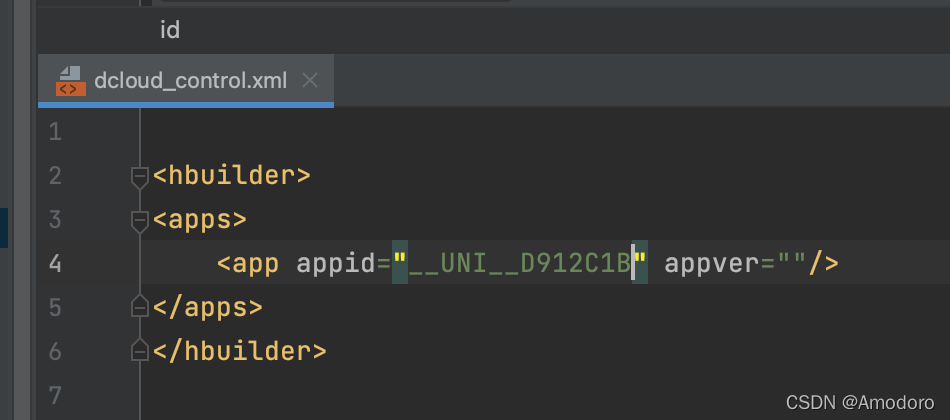Image resolution: width=950 pixels, height=420 pixels.
Task: Click line number 4 in gutter
Action: point(55,264)
